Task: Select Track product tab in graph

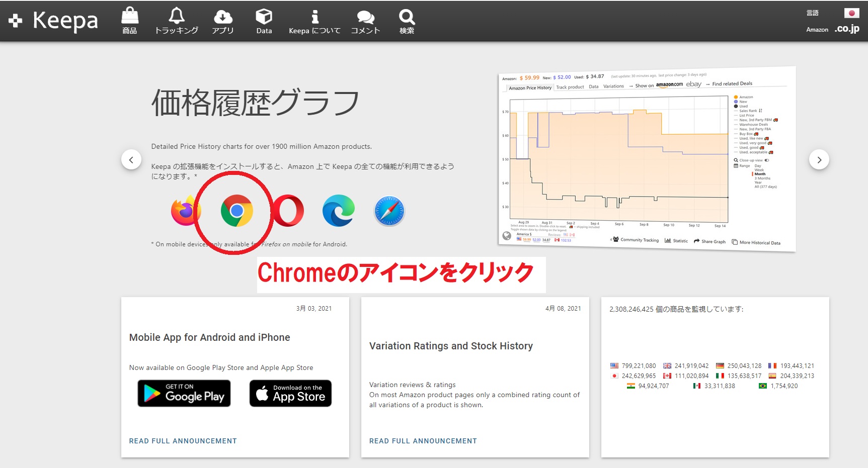Action: 570,87
